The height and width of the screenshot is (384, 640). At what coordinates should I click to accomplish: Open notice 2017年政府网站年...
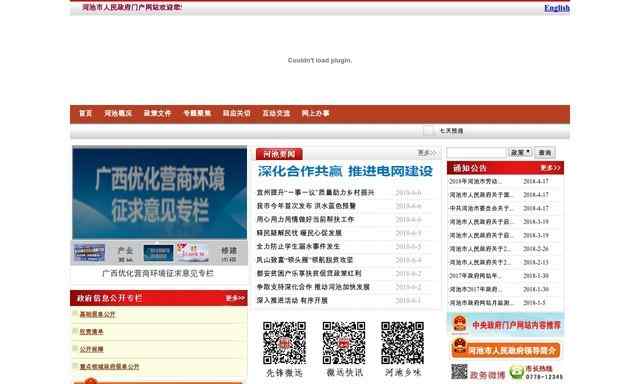tap(476, 275)
